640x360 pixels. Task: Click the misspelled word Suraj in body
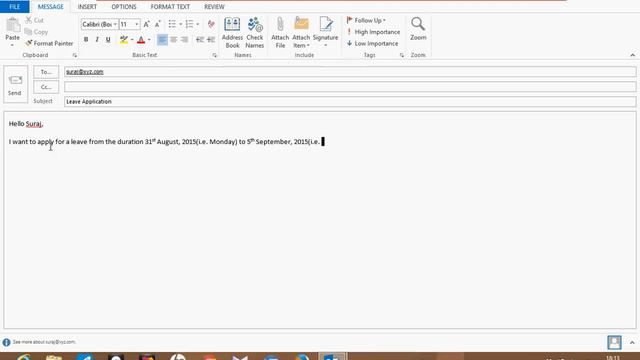click(34, 124)
